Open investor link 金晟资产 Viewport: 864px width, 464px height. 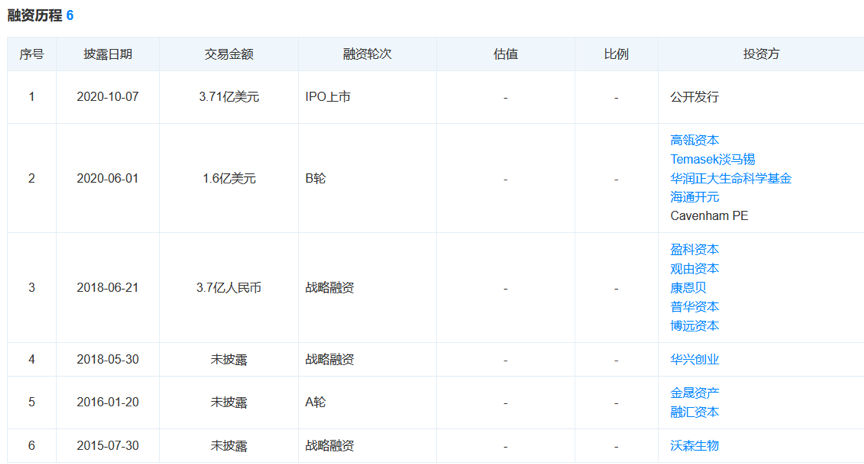coord(694,393)
